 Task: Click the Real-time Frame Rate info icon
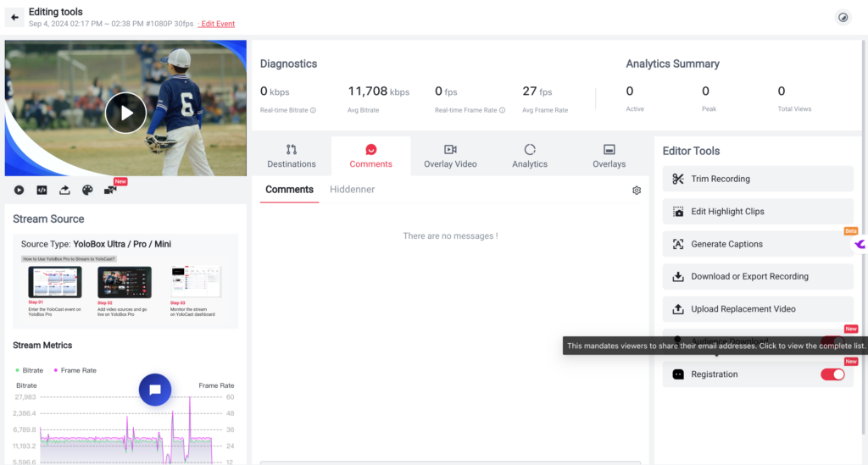coord(502,110)
